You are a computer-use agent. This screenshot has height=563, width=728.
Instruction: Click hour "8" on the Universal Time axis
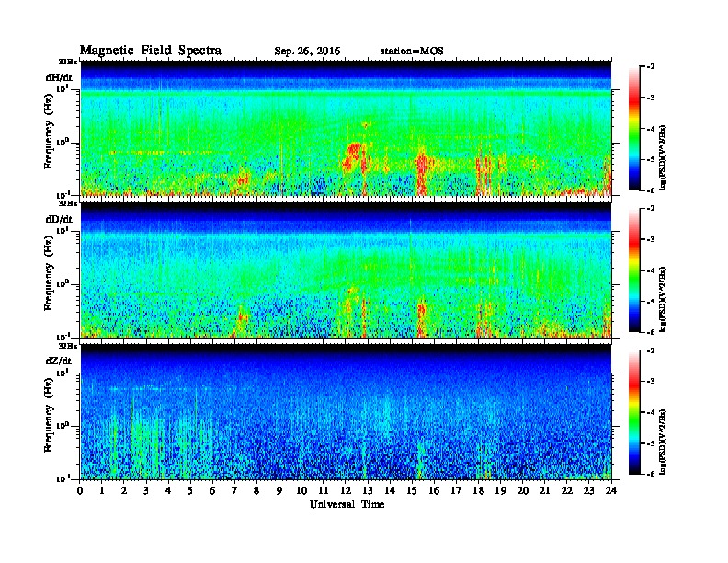[256, 491]
